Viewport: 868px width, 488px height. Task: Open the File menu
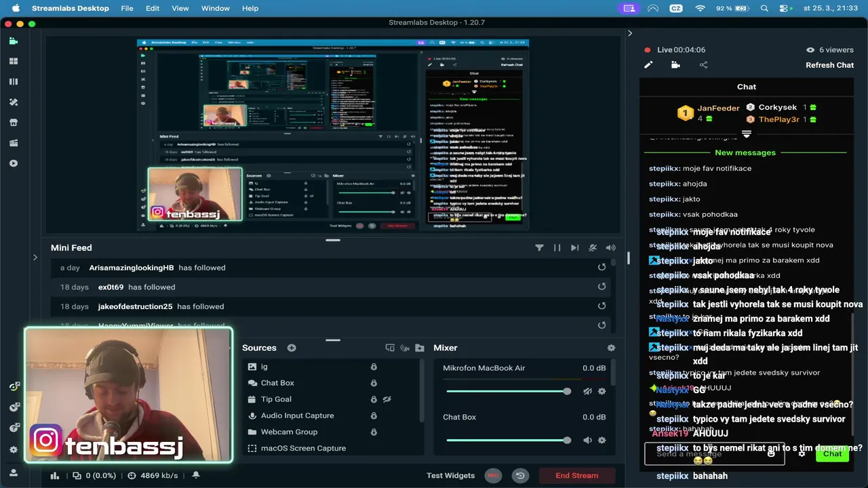[x=127, y=8]
